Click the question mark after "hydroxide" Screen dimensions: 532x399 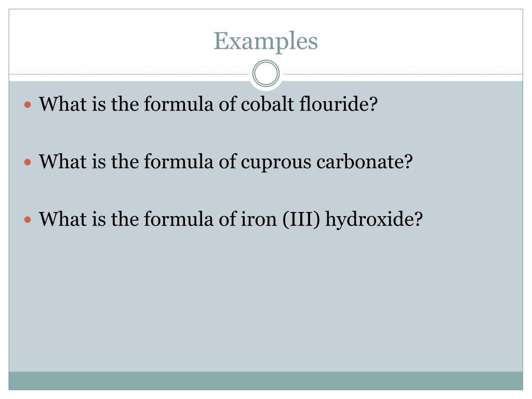coord(419,219)
